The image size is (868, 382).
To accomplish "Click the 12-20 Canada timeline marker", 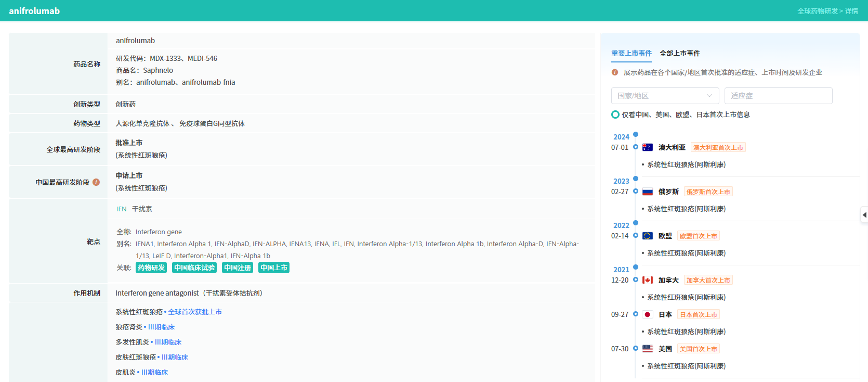I will click(x=636, y=279).
